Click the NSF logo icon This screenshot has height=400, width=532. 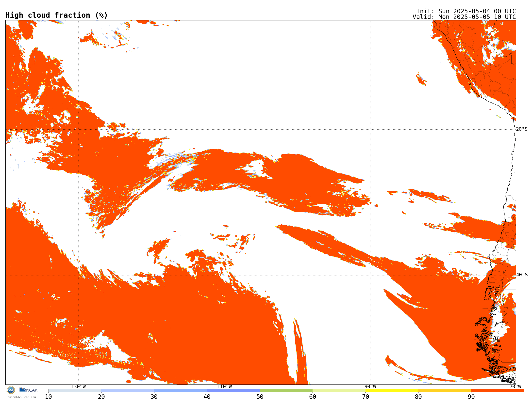pos(11,390)
